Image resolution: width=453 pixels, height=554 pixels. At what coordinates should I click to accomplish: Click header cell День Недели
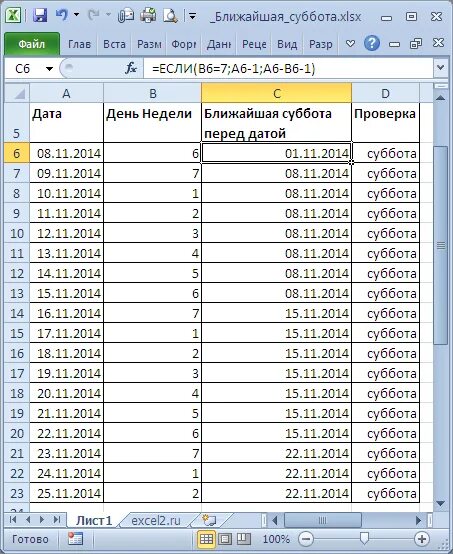click(153, 123)
